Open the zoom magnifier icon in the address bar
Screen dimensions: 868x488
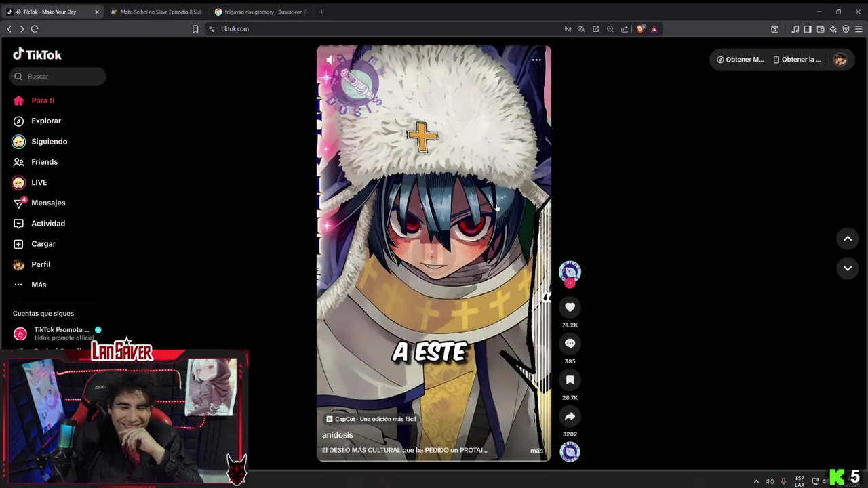[x=610, y=29]
